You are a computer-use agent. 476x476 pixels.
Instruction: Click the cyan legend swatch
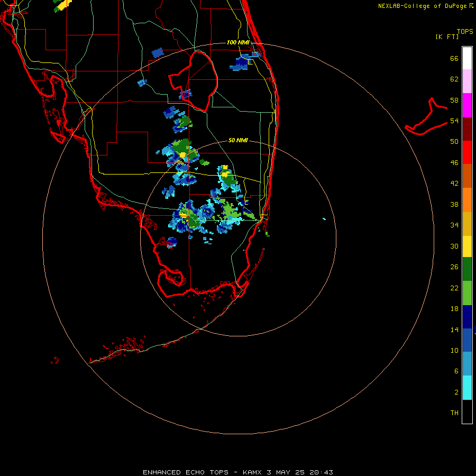(x=467, y=388)
